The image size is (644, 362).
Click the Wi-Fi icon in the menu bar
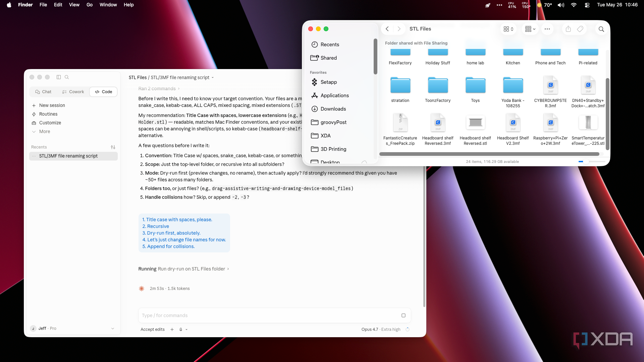tap(574, 5)
